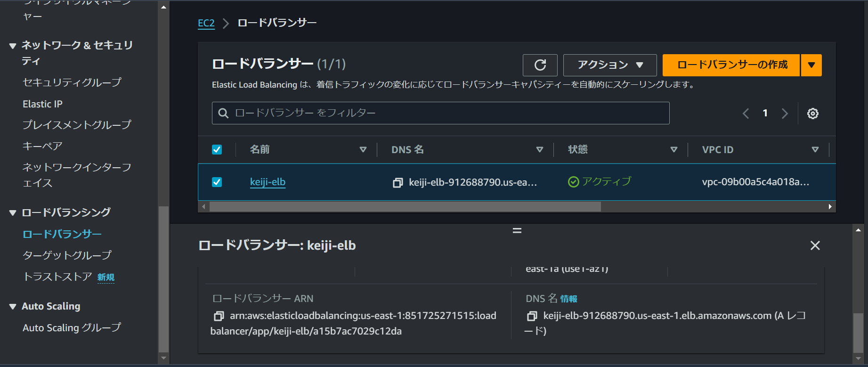Go to previous page of results

pyautogui.click(x=746, y=114)
